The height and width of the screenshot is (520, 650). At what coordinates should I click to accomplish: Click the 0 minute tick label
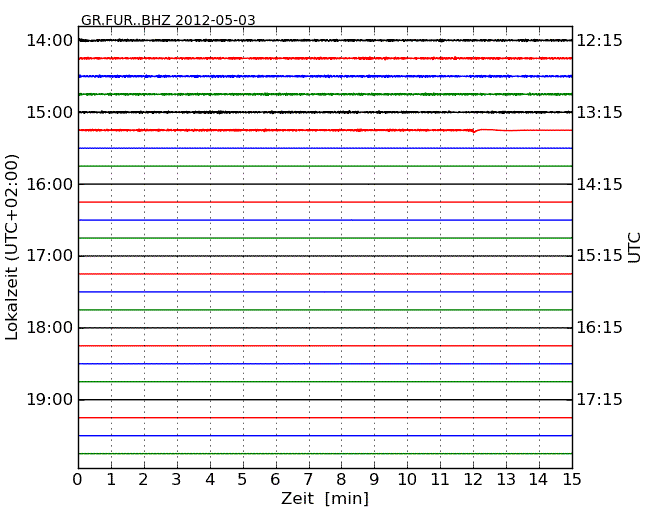pyautogui.click(x=78, y=480)
